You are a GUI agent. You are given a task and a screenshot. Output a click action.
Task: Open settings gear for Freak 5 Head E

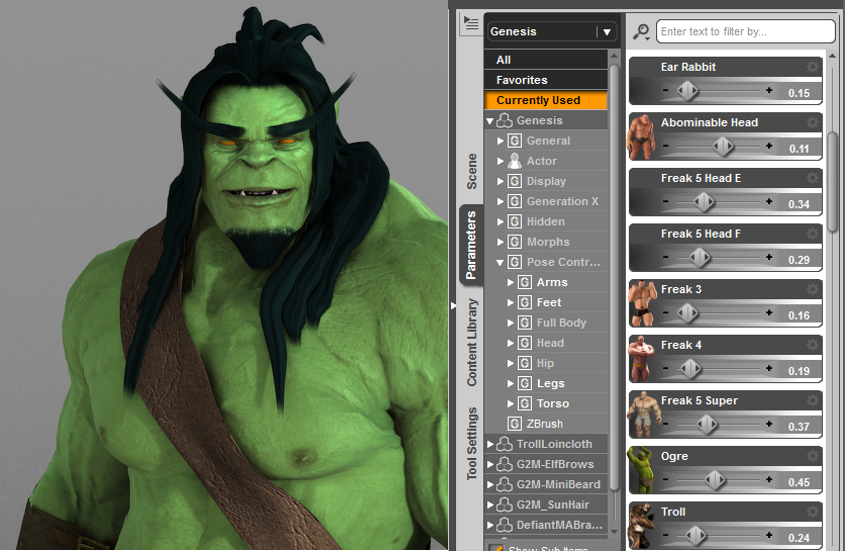812,178
